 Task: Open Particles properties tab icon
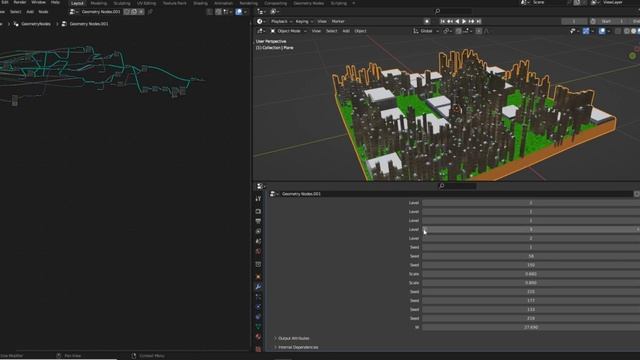258,297
